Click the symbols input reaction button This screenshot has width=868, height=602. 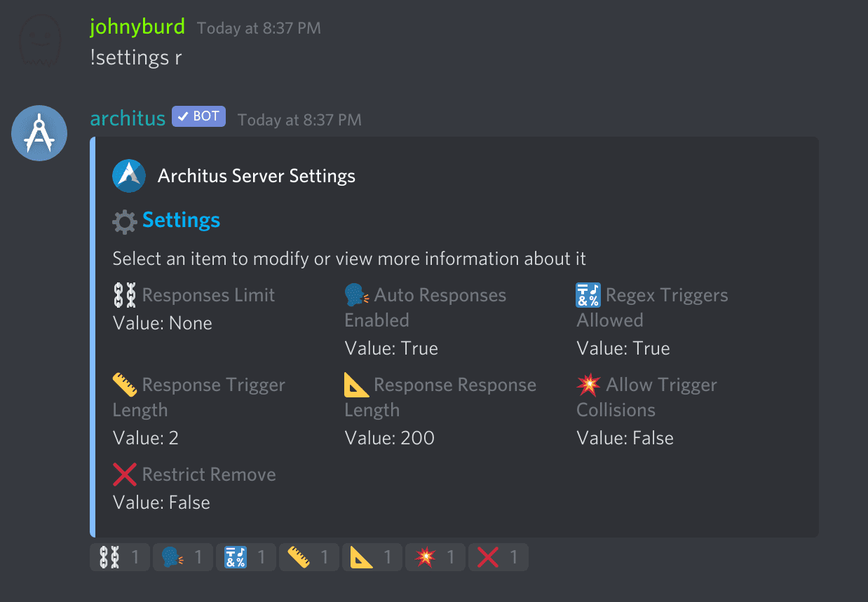point(245,557)
